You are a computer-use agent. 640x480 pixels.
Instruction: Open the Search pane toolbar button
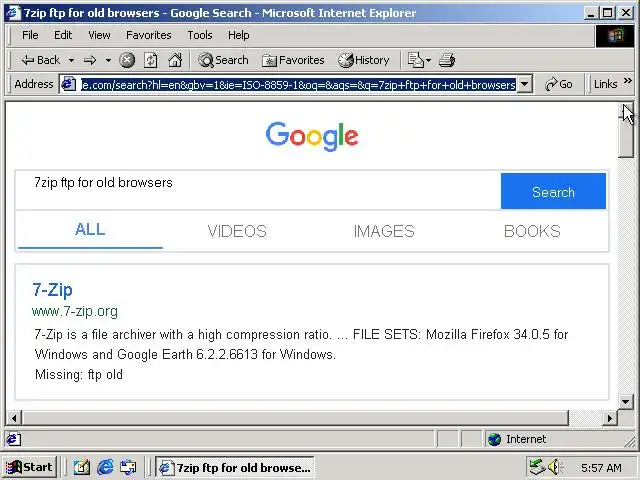tap(223, 60)
